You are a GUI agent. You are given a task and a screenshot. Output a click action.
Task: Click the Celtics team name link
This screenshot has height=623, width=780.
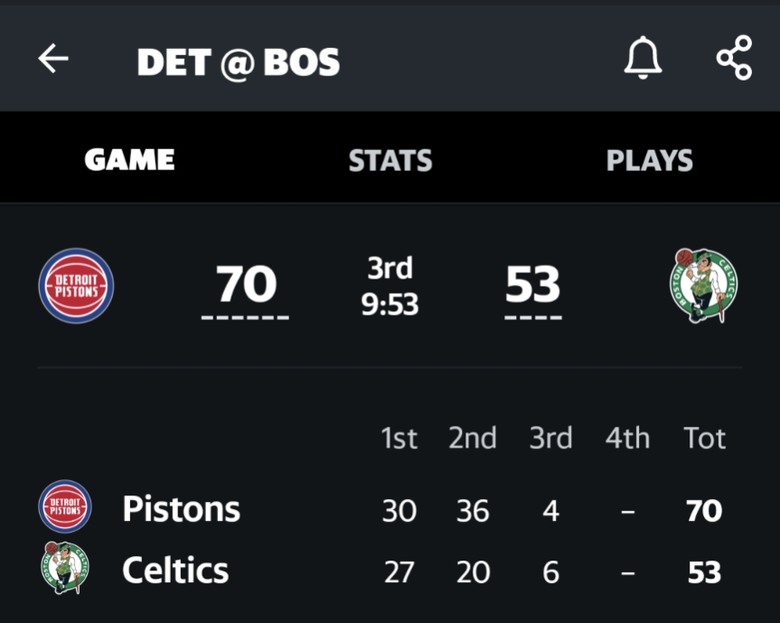coord(175,570)
